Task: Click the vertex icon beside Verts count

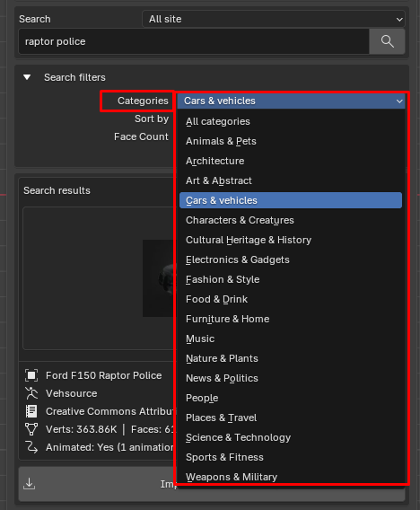Action: (x=31, y=429)
